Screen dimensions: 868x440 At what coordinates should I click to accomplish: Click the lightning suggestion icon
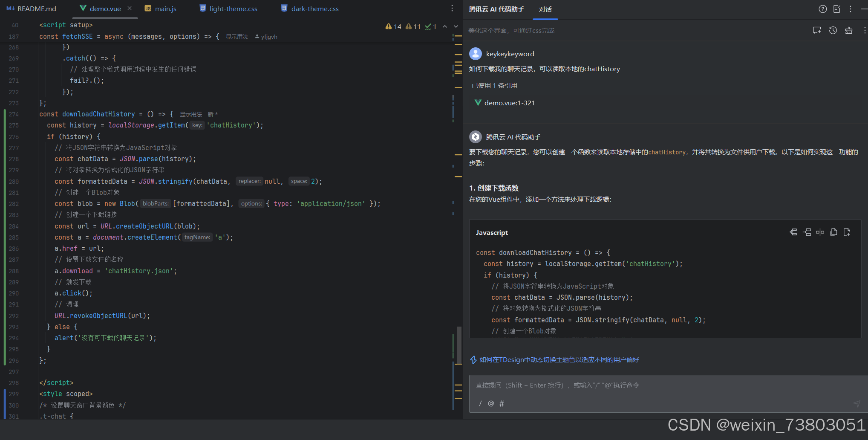click(x=473, y=360)
